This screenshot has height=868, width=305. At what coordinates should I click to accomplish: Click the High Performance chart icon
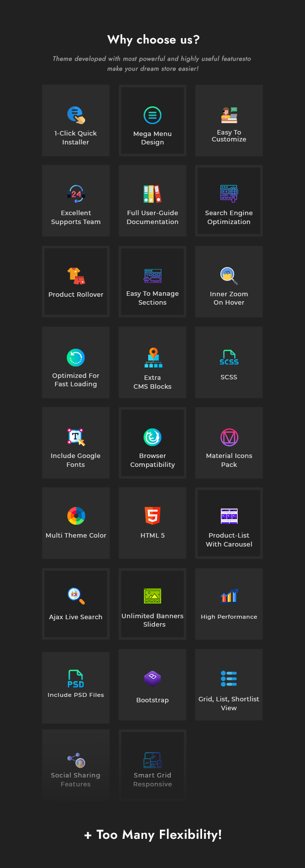click(x=229, y=596)
